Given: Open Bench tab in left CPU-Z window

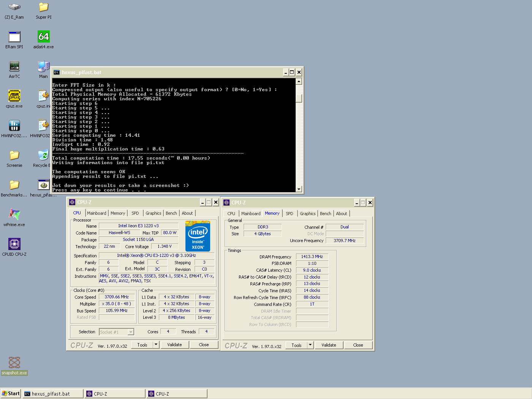Looking at the screenshot, I should click(171, 213).
